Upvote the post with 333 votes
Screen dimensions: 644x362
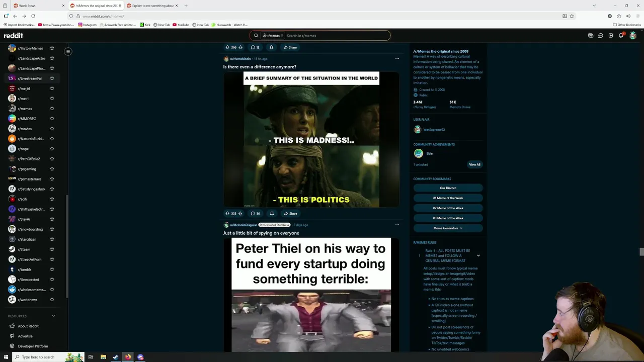(x=227, y=214)
